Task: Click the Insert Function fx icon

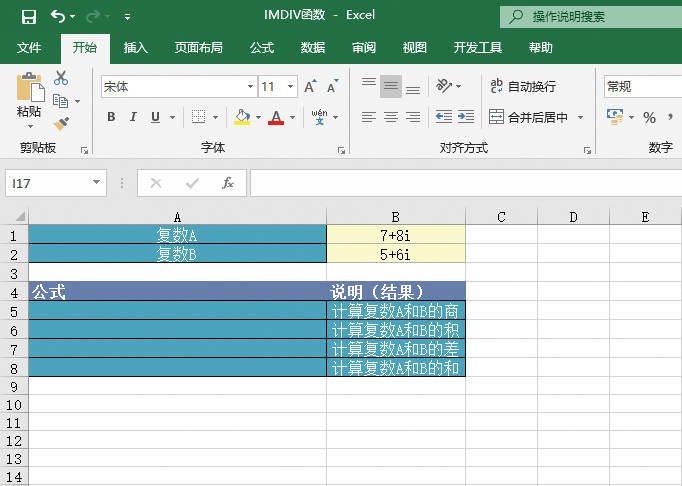Action: tap(228, 183)
